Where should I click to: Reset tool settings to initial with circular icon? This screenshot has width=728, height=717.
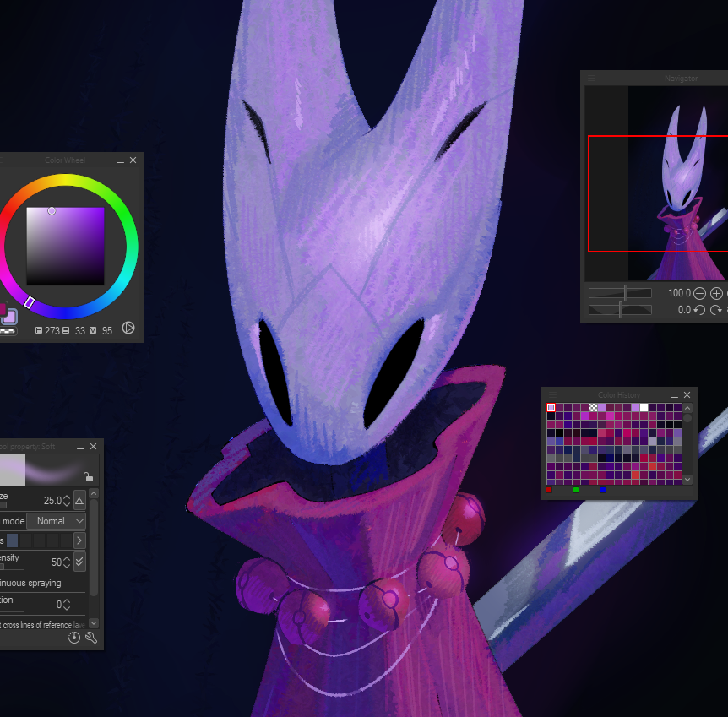coord(74,638)
